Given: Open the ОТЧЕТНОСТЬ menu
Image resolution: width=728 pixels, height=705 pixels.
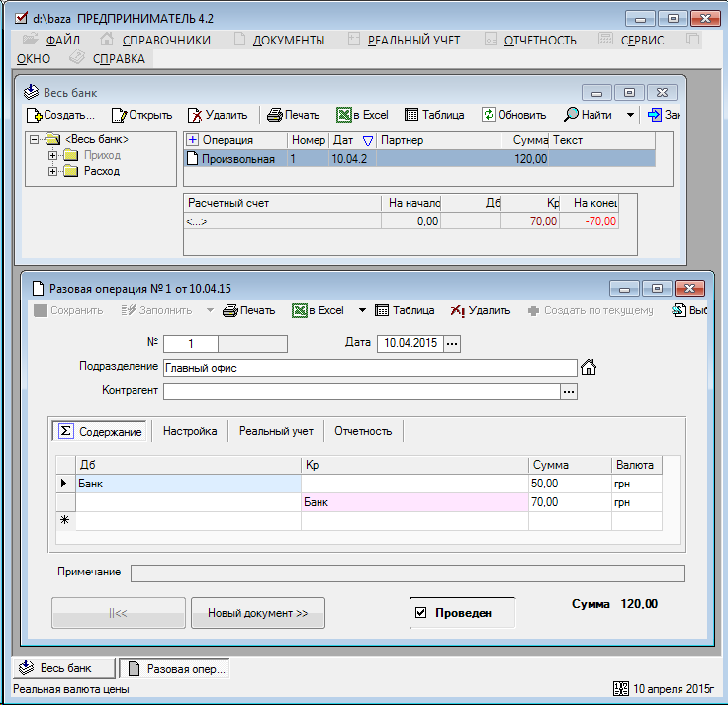Looking at the screenshot, I should tap(540, 41).
